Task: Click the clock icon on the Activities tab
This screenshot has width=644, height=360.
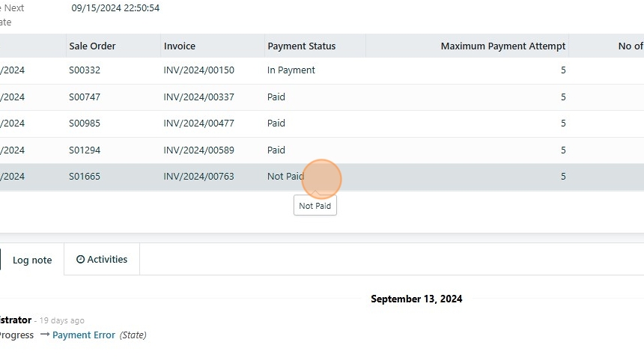Action: (81, 260)
